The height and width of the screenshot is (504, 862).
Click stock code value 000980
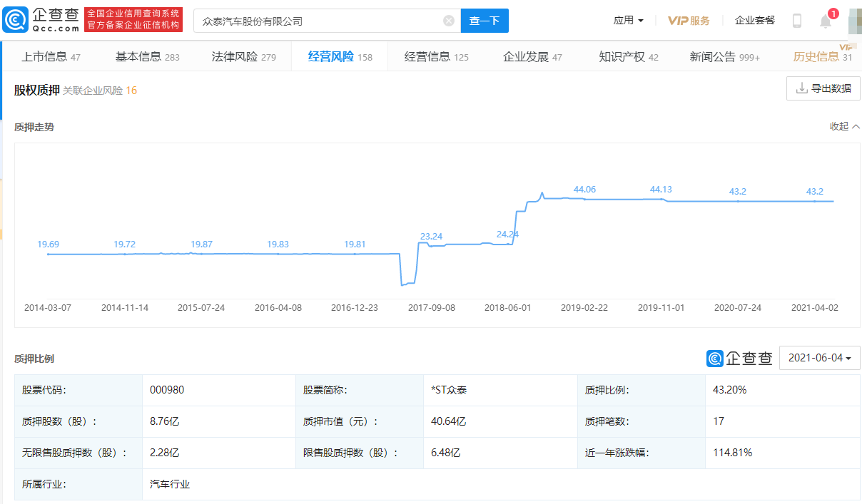[167, 390]
